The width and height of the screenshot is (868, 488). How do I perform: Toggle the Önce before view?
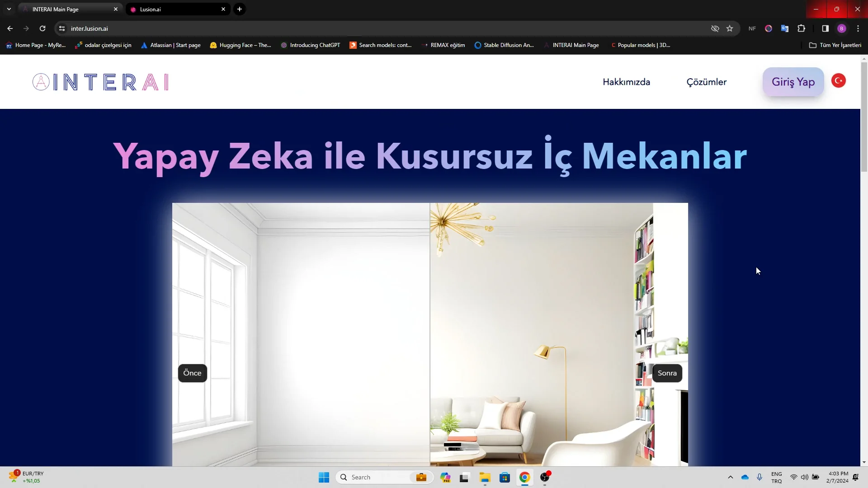(x=192, y=373)
